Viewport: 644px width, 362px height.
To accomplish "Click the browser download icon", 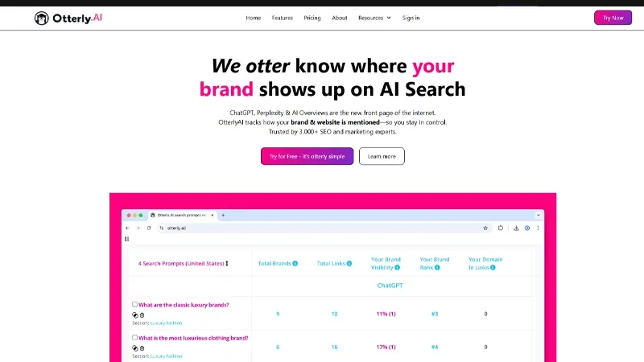I will point(516,228).
